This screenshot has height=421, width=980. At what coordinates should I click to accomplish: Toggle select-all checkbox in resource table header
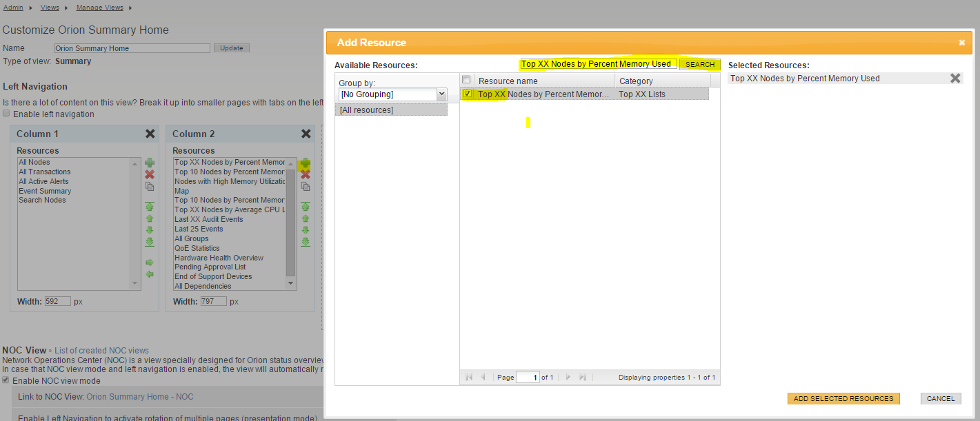click(466, 80)
